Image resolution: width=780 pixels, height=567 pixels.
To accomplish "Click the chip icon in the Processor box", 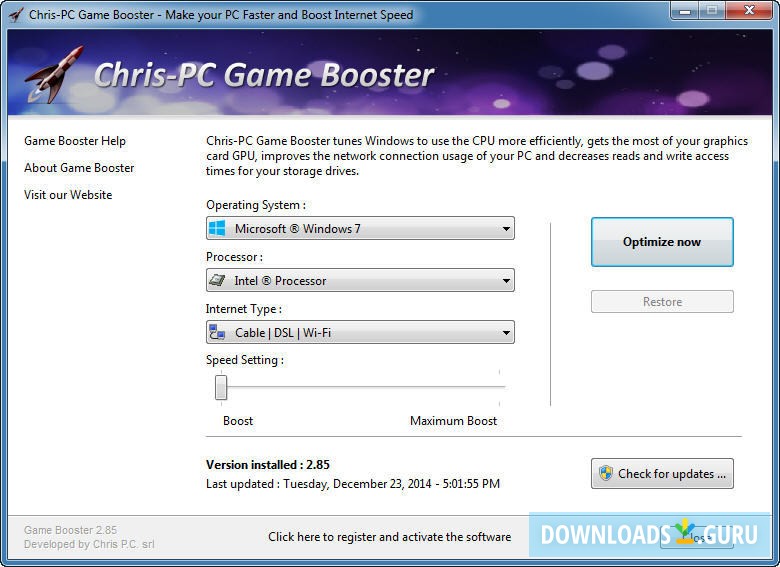I will coord(217,281).
